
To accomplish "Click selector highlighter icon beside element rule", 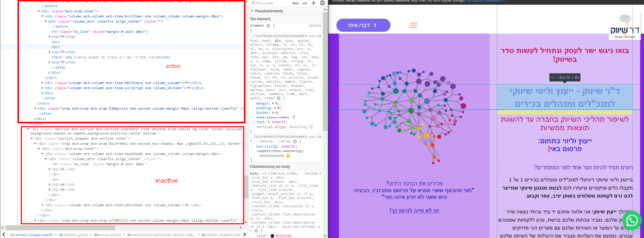I will 268,26.
